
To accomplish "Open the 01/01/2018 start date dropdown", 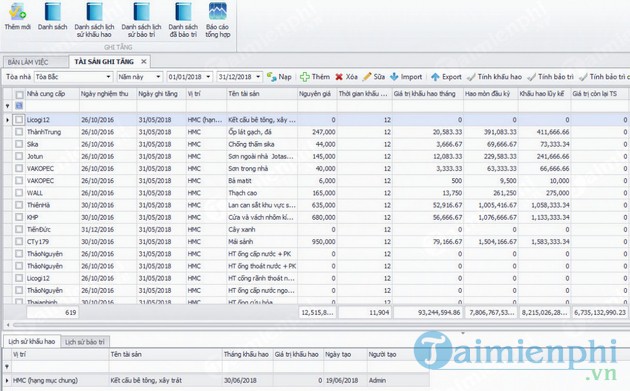I will tap(208, 77).
